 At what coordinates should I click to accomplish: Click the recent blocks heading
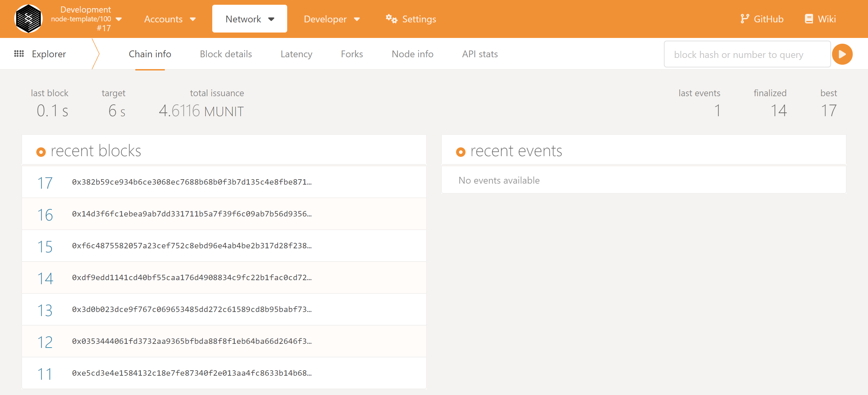click(96, 151)
